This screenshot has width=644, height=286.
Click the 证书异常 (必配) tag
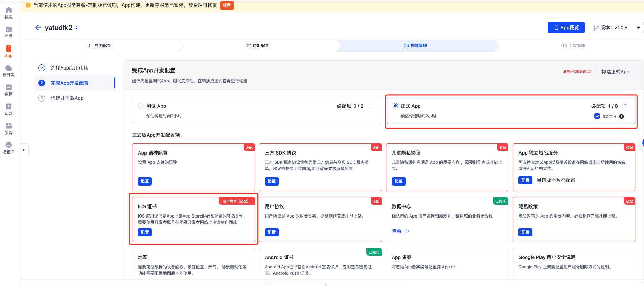pyautogui.click(x=236, y=201)
